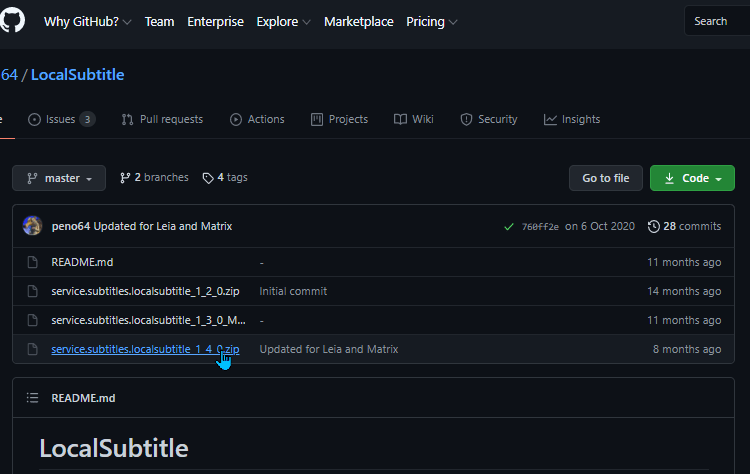Open the LocalSubtitle repository link
This screenshot has width=750, height=474.
77,75
